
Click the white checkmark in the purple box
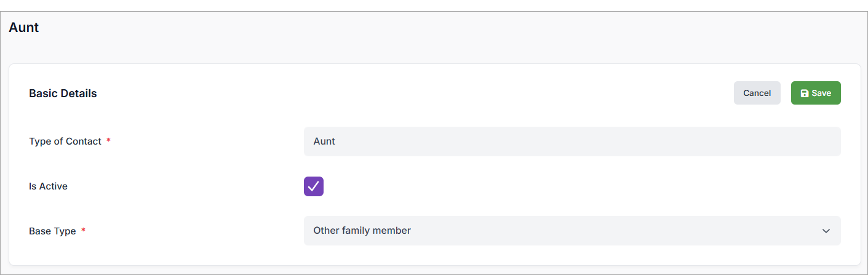coord(314,186)
